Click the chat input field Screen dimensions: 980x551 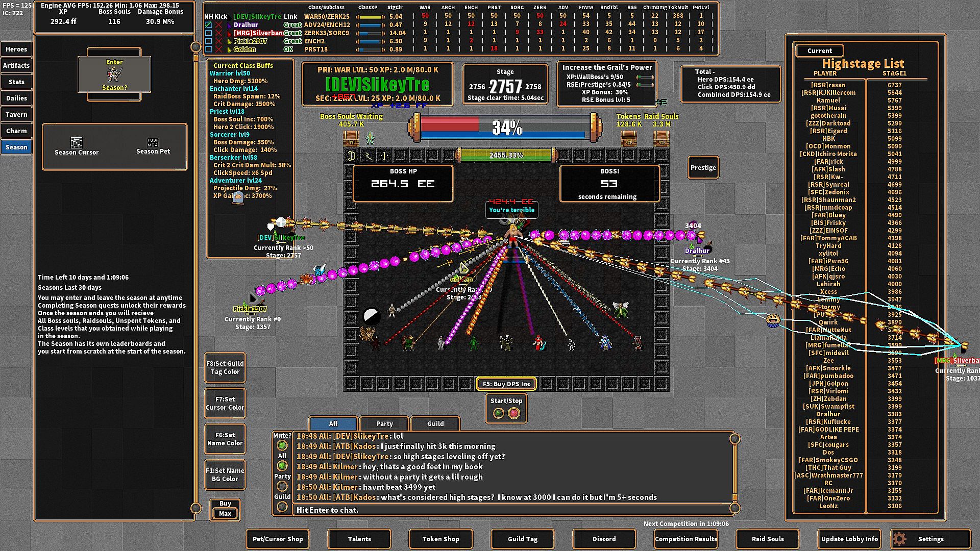(510, 509)
